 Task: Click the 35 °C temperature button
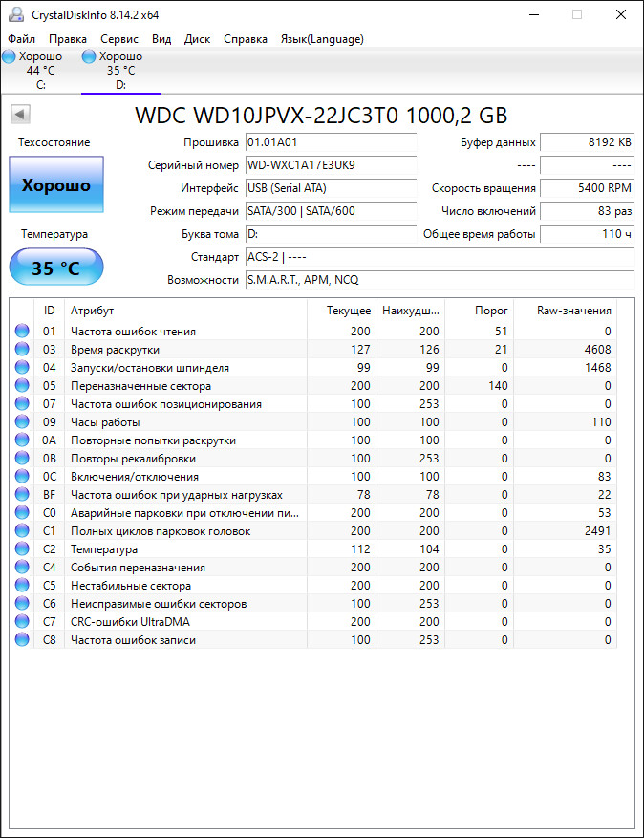(56, 268)
